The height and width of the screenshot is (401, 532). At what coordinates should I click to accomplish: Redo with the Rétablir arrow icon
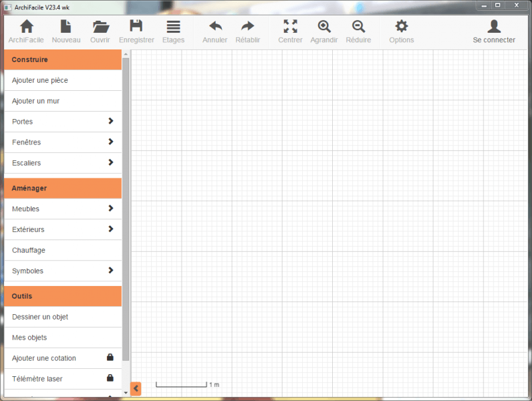pos(247,26)
